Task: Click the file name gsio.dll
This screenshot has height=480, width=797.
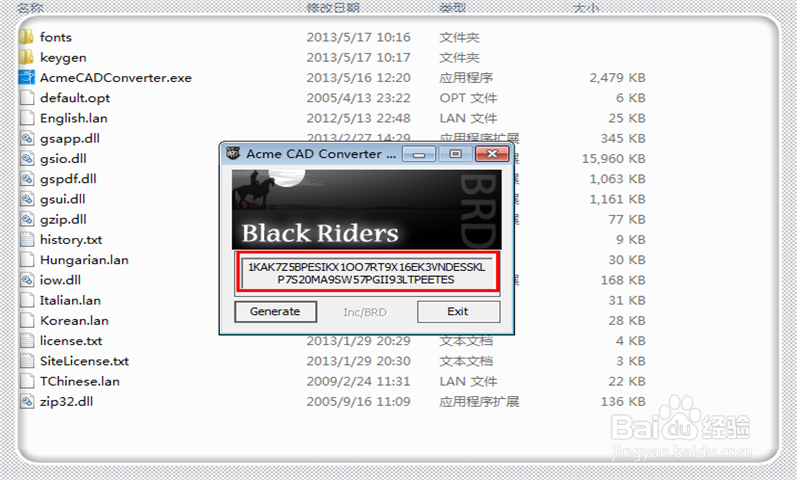Action: 63,159
